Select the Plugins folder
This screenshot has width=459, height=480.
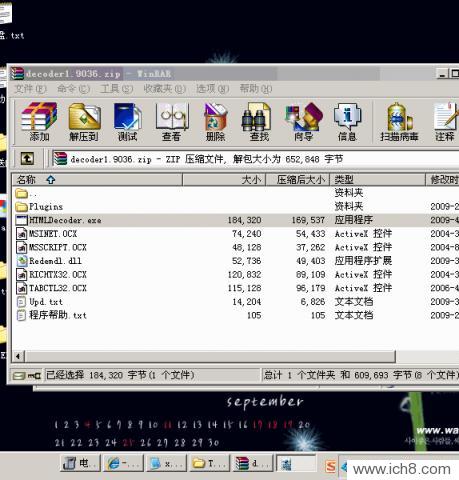235,207
